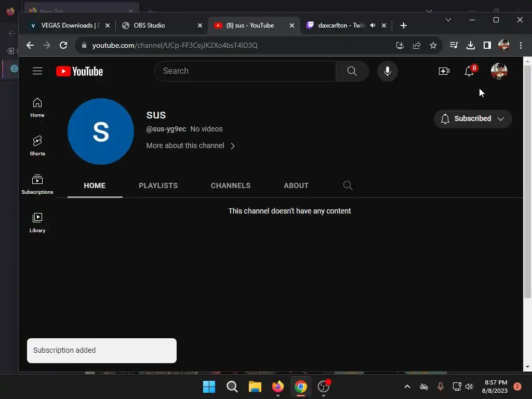Click the address bar URL

175,45
